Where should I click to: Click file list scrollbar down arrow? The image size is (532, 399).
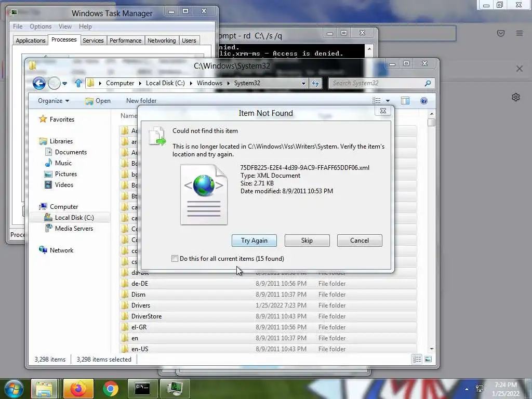[432, 349]
